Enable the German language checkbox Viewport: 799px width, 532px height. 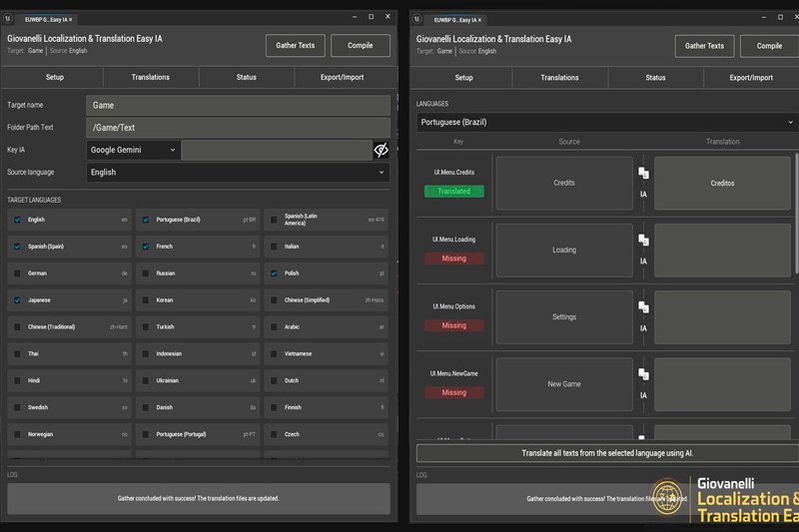point(17,273)
